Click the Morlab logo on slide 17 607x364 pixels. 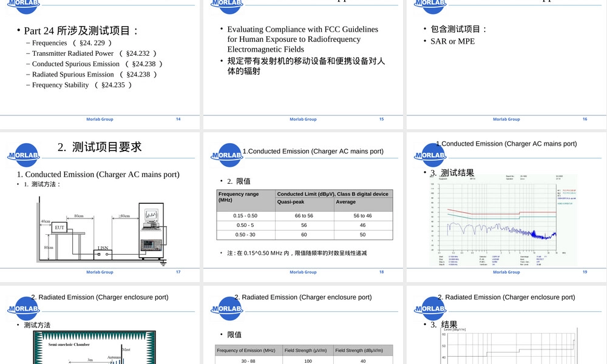pos(24,155)
